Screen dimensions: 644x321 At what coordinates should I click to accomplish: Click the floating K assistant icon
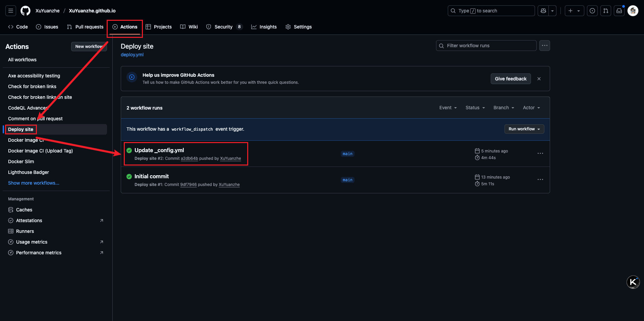click(x=633, y=282)
